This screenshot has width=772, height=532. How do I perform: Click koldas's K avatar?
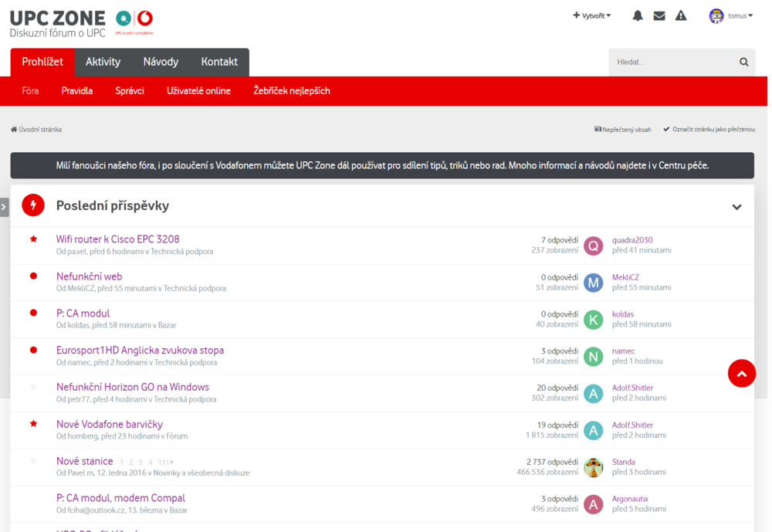(593, 320)
